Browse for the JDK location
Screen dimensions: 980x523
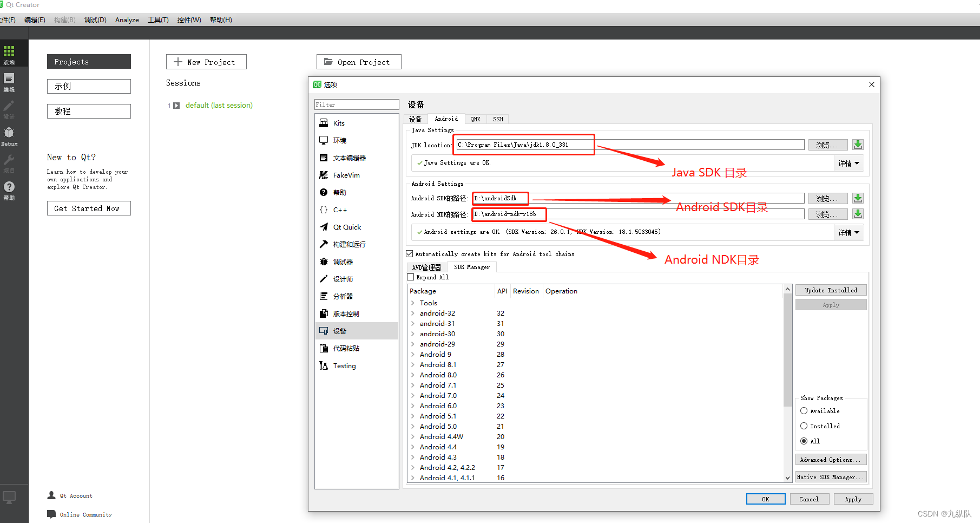[828, 145]
